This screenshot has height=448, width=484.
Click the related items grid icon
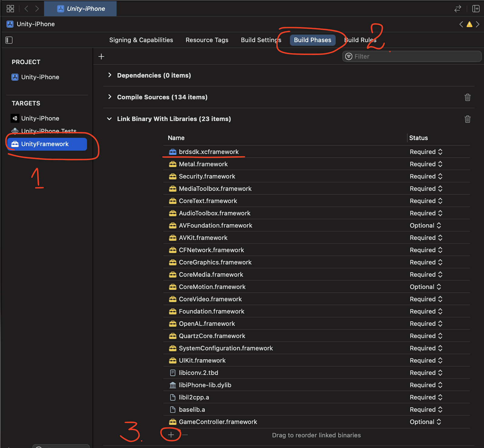click(x=10, y=8)
